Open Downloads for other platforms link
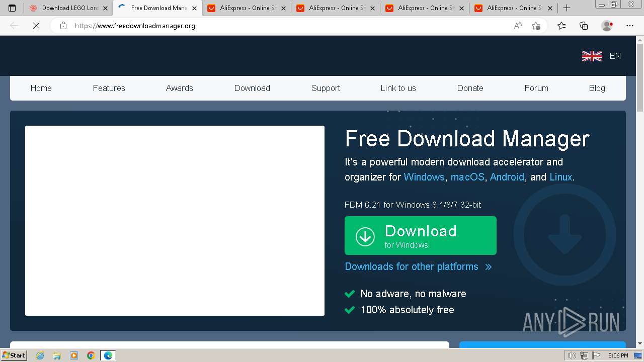The image size is (644, 362). point(418,266)
